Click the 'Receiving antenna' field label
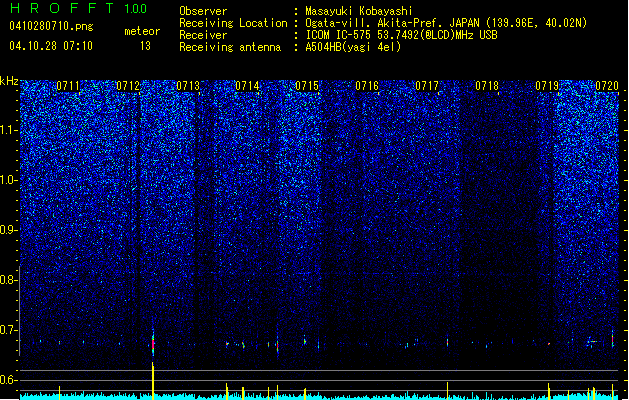 click(x=230, y=47)
